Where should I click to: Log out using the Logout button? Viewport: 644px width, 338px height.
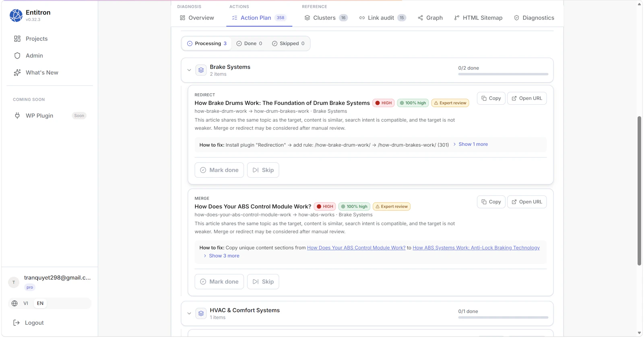[x=29, y=323]
